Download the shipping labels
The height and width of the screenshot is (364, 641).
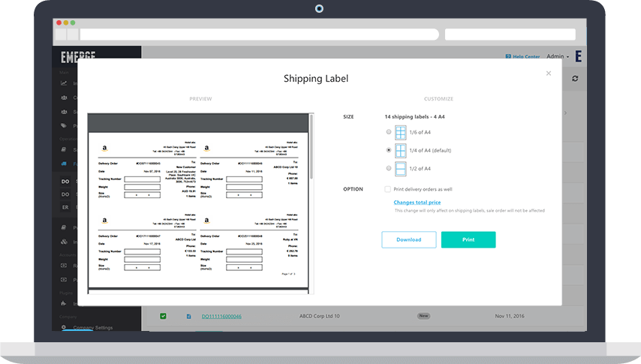[409, 239]
